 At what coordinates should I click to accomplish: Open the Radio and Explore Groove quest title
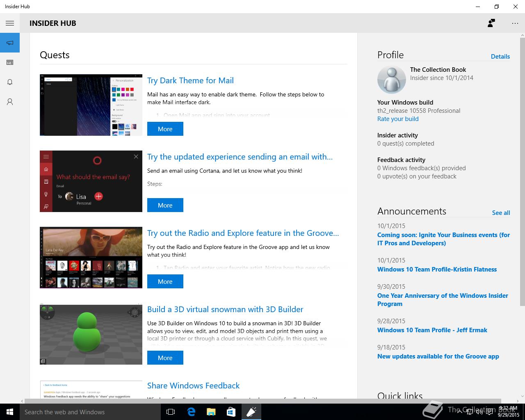243,233
